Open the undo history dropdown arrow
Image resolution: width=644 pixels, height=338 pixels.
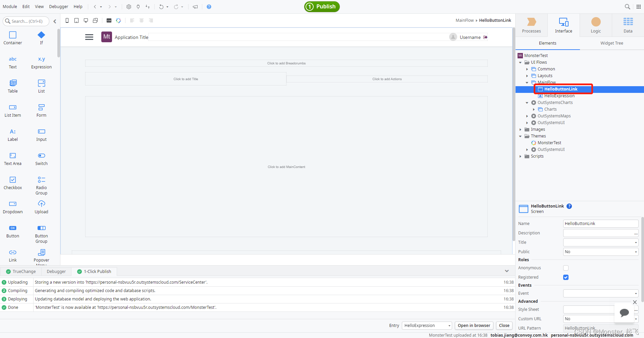pos(167,7)
